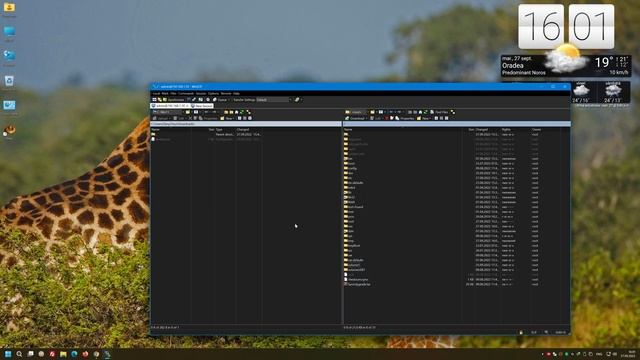The height and width of the screenshot is (360, 640).
Task: Go to remote home directory icon
Action: [420, 112]
